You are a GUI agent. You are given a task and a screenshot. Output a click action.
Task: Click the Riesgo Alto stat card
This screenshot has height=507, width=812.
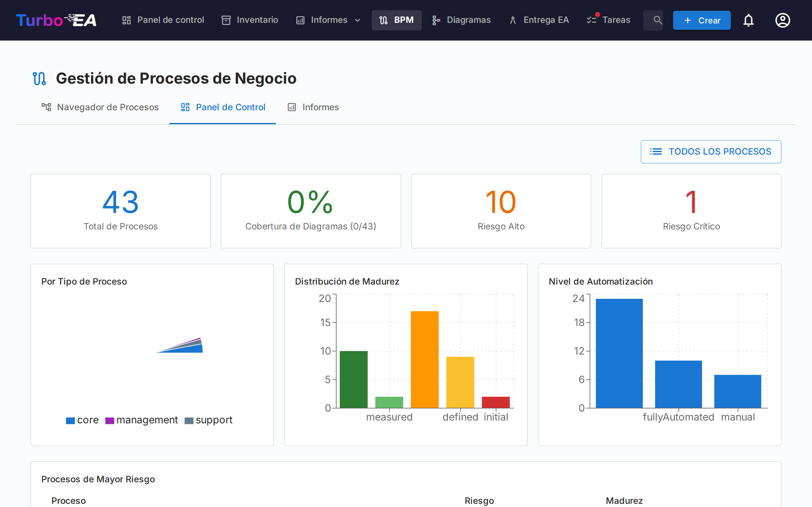click(501, 211)
